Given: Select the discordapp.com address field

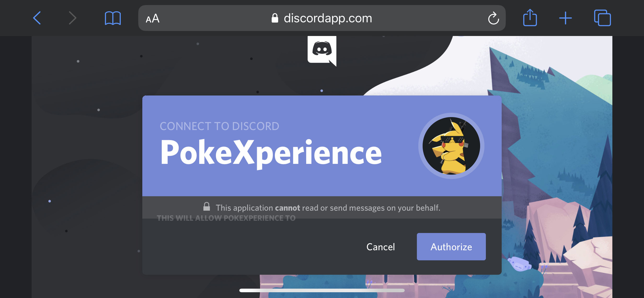Looking at the screenshot, I should [322, 18].
